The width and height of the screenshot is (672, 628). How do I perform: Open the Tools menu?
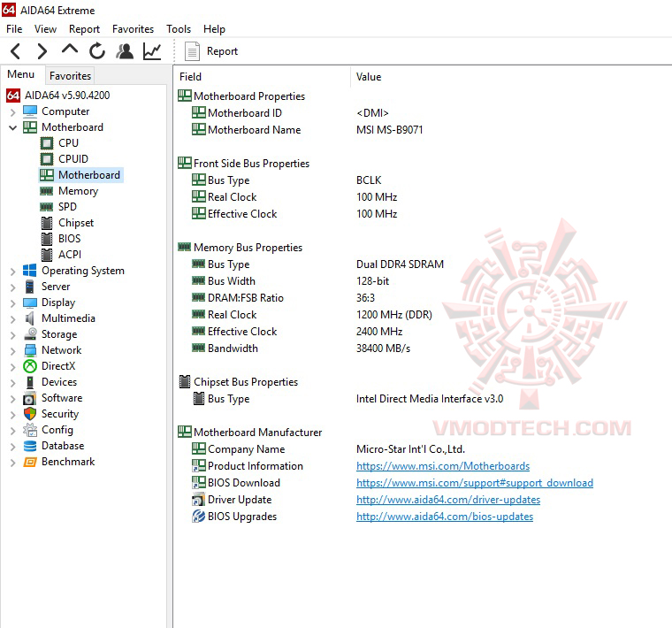[179, 28]
